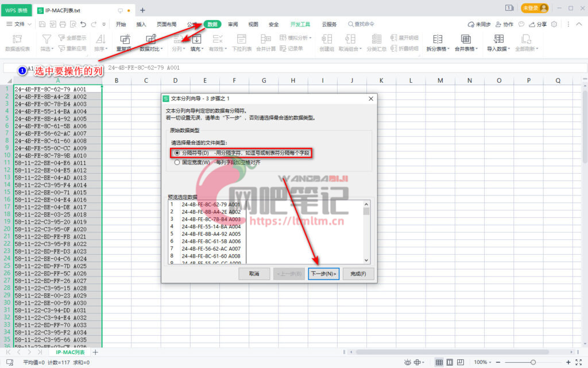This screenshot has height=368, width=588.
Task: Switch to the 开发工具 ribbon tab
Action: coord(300,24)
